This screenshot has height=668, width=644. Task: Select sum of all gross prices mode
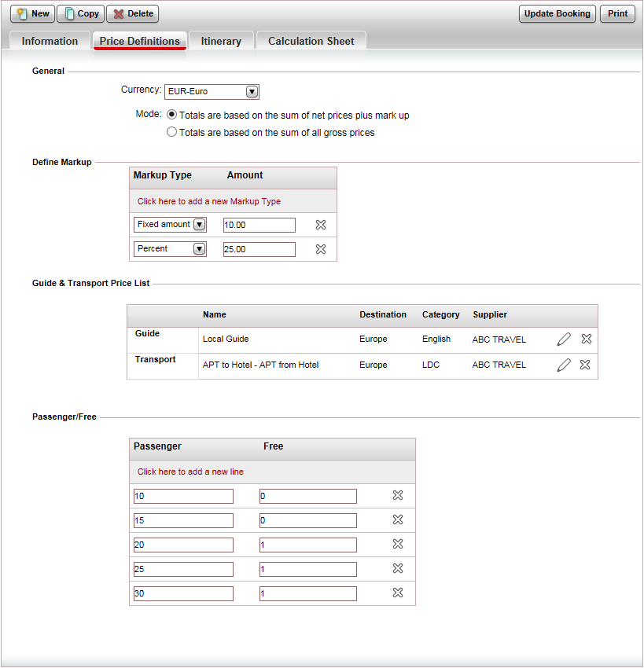171,132
